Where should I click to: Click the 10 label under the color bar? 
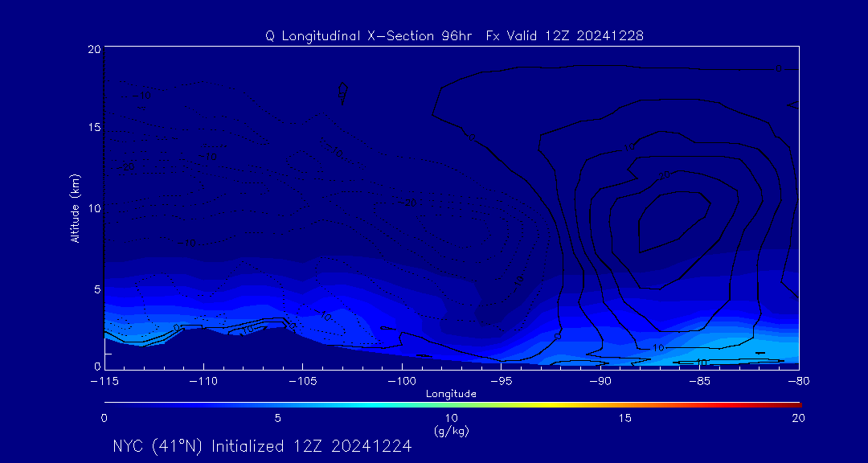452,419
